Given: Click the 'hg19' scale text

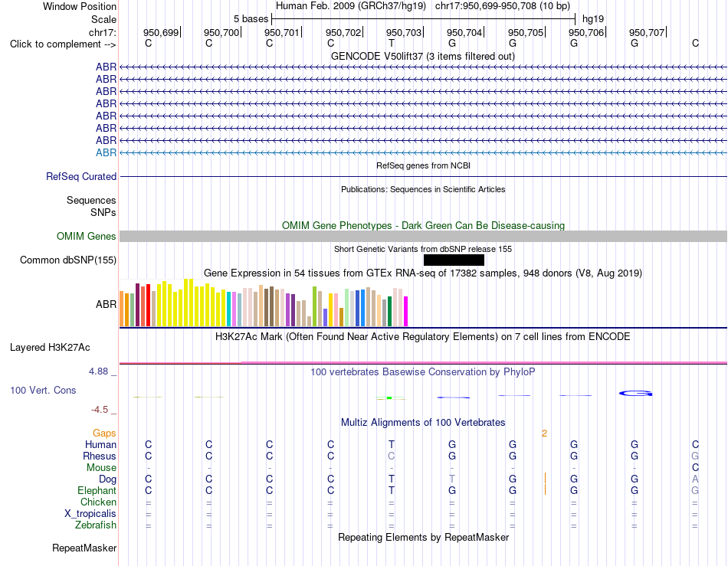Looking at the screenshot, I should point(593,19).
